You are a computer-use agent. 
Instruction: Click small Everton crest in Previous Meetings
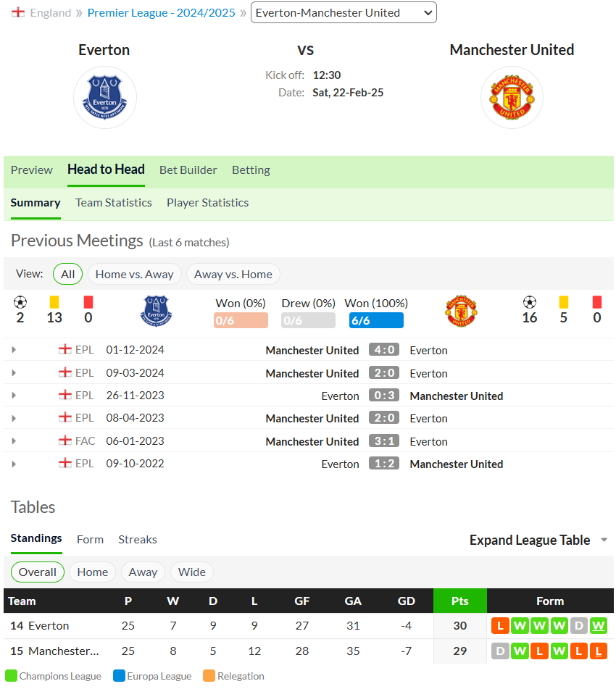[x=156, y=311]
